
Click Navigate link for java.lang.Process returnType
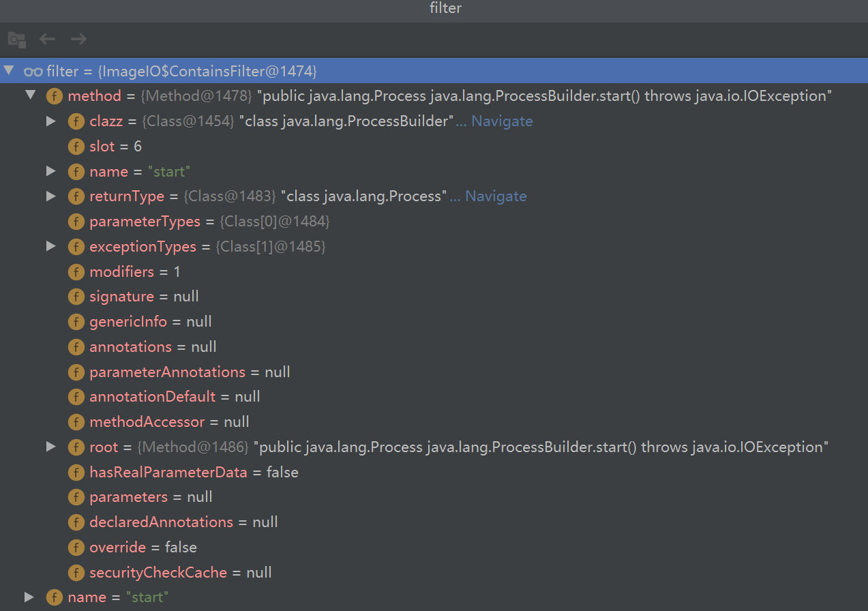click(x=496, y=196)
